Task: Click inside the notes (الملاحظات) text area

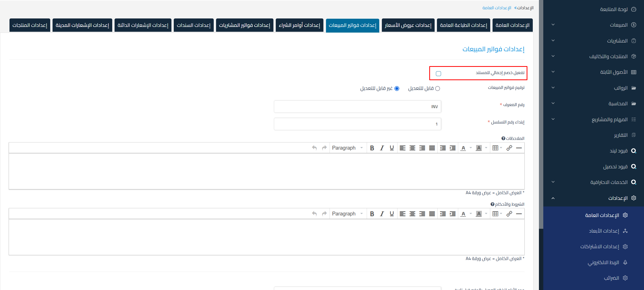Action: click(267, 171)
